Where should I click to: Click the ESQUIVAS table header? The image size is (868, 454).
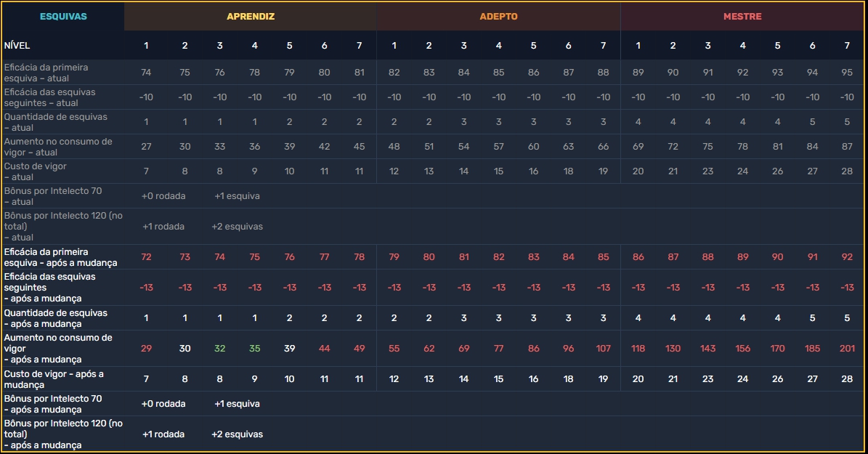[63, 17]
